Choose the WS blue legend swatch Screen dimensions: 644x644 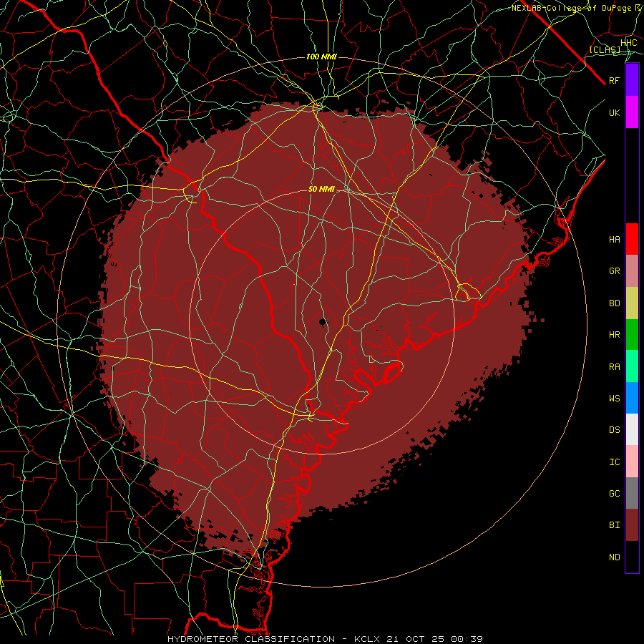point(632,398)
